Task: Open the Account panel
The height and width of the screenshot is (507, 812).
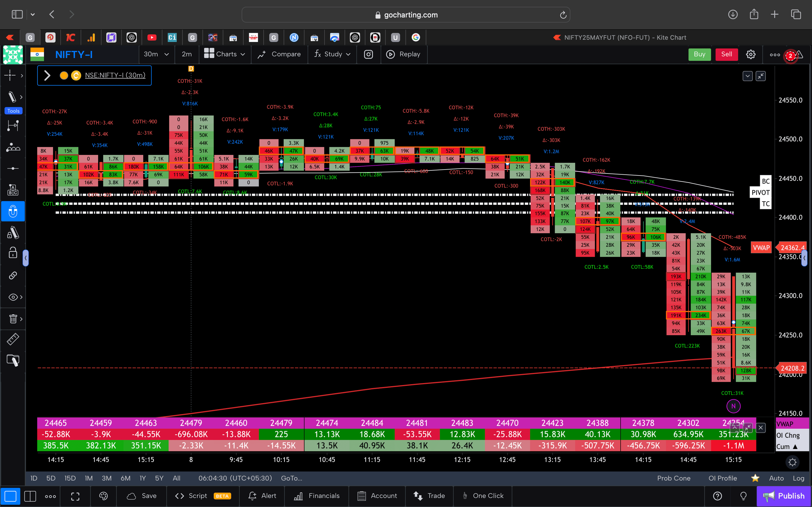Action: [x=377, y=496]
